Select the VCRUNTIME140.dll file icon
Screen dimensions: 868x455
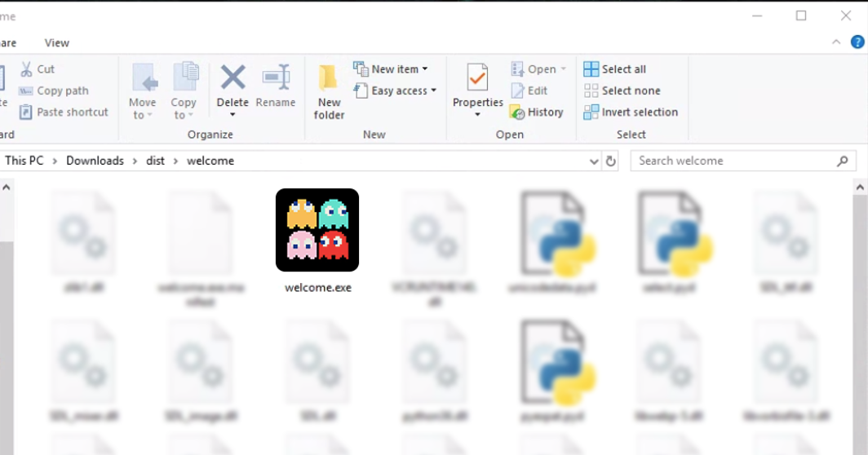(435, 233)
